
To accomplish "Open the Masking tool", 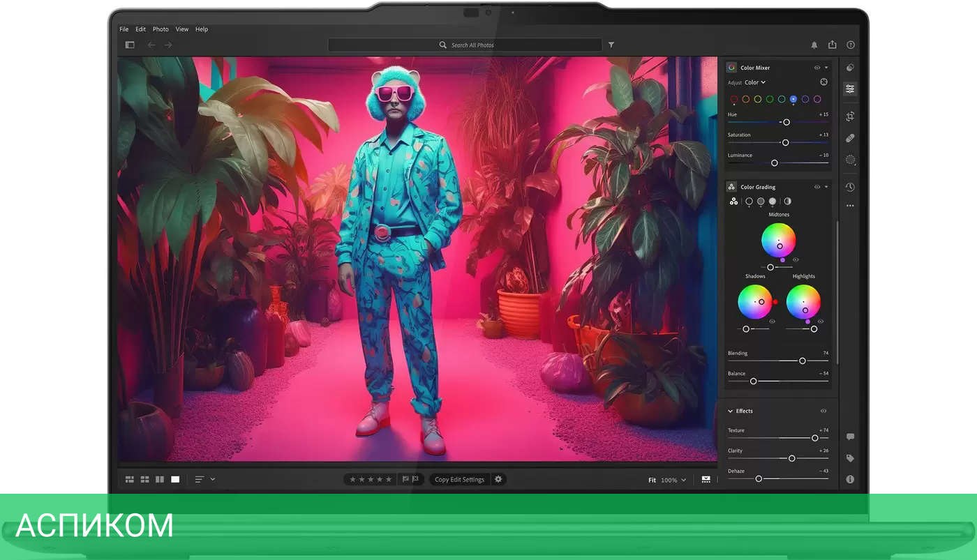I will coord(850,160).
